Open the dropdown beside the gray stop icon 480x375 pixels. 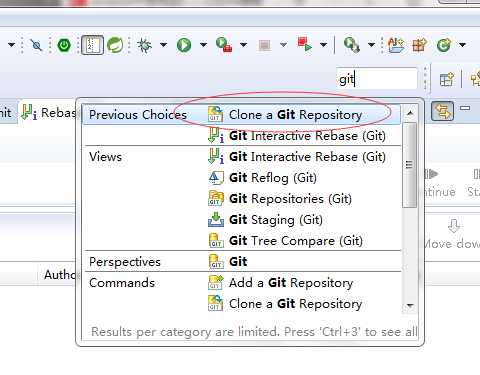[283, 45]
